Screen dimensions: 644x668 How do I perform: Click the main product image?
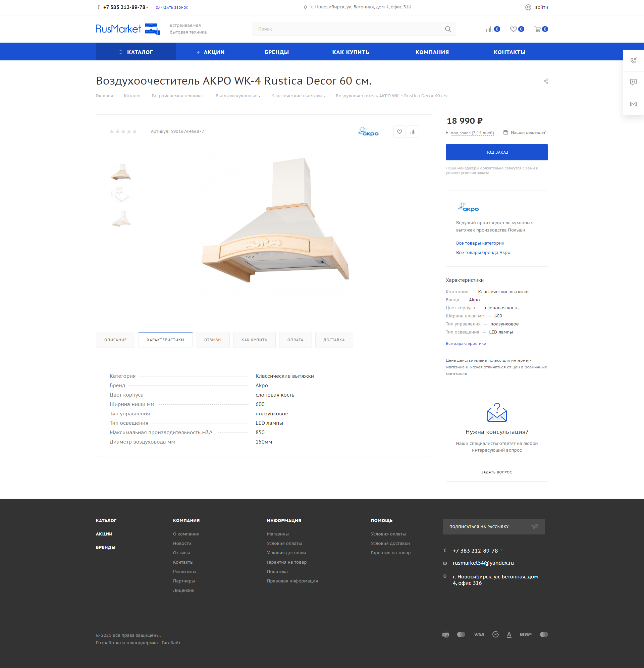[275, 220]
